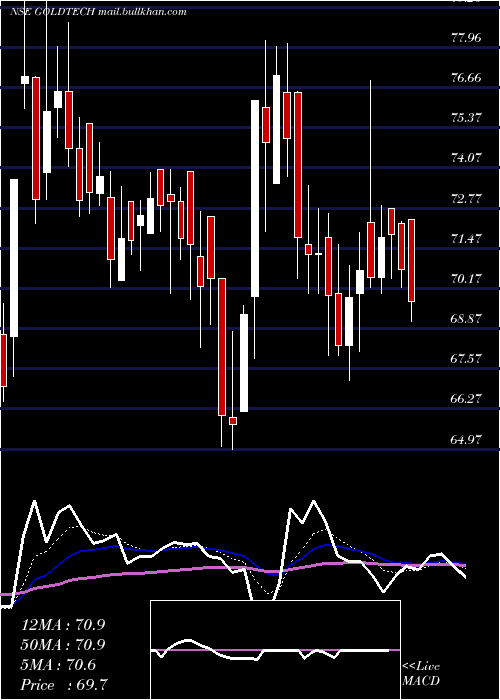Click the 12MA : 70.9 reading
This screenshot has height=700, width=500.
pyautogui.click(x=63, y=625)
